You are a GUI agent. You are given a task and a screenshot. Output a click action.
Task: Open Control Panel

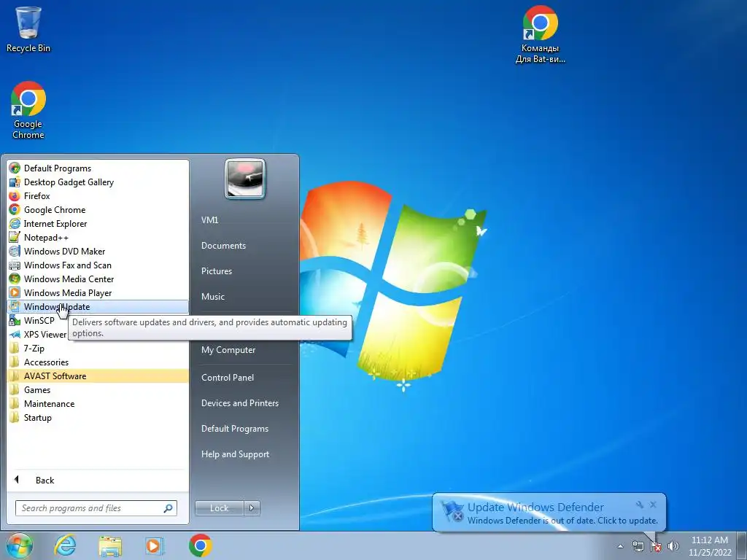click(228, 378)
